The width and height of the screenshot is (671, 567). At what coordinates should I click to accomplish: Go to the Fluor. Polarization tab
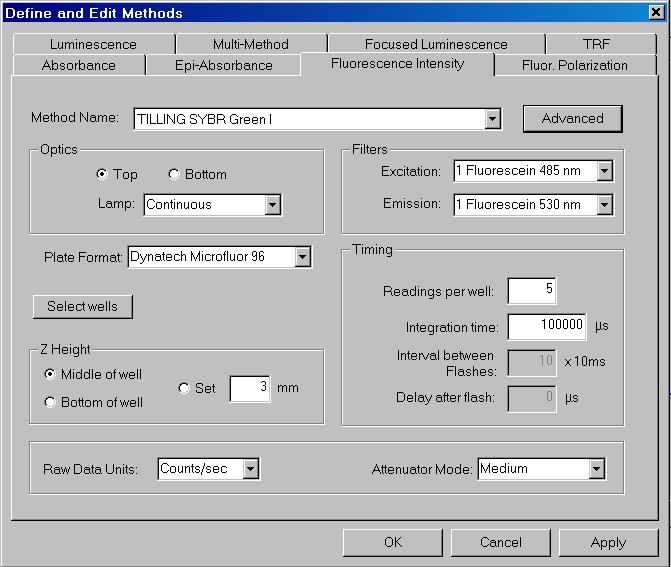(575, 65)
